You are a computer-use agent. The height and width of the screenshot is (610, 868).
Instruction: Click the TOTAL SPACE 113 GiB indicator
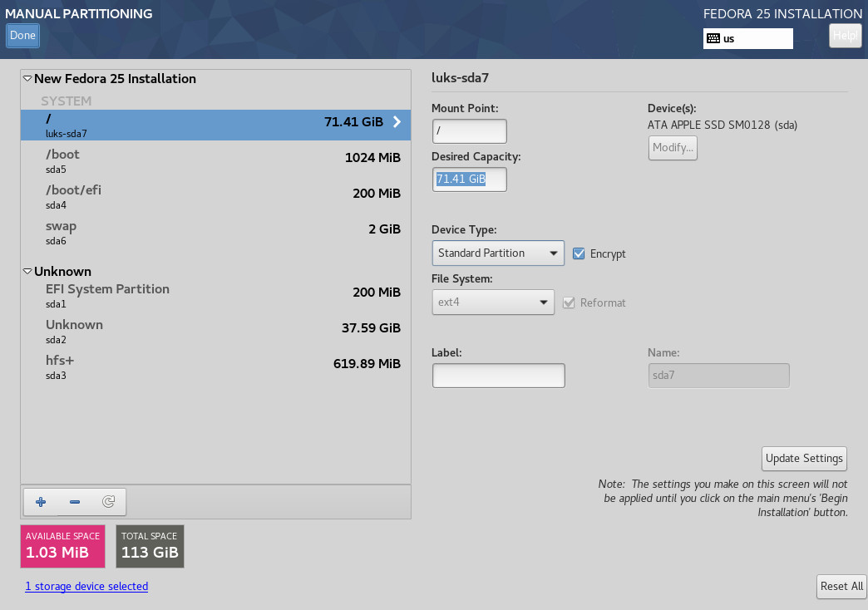(150, 546)
